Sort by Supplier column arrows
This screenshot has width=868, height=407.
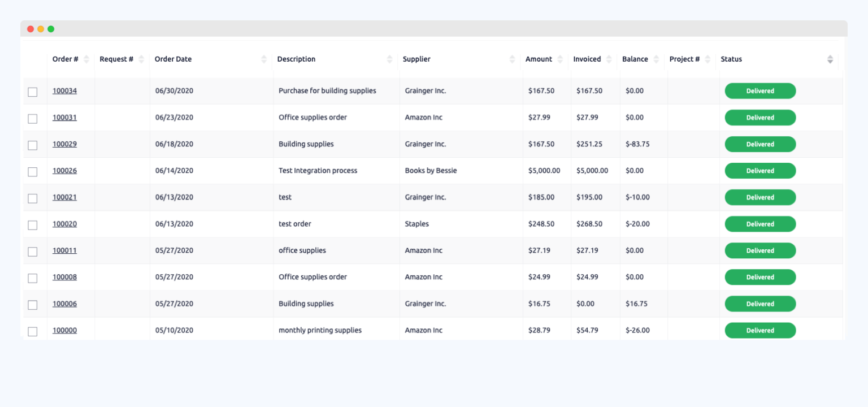(513, 59)
